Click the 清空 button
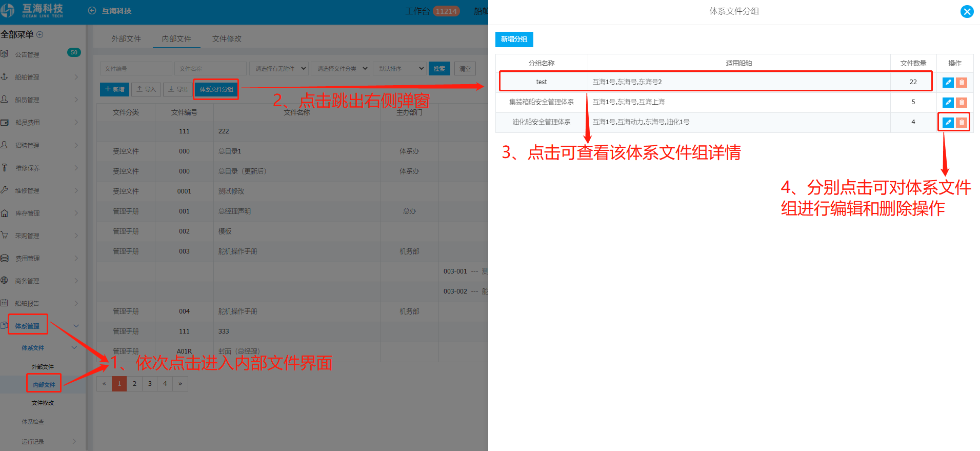980x451 pixels. click(x=465, y=69)
